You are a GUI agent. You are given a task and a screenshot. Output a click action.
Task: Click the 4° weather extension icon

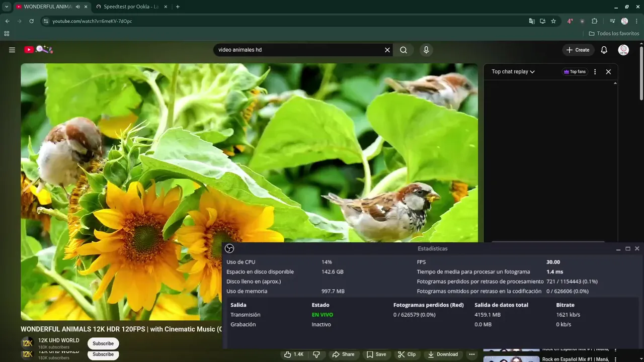point(570,21)
